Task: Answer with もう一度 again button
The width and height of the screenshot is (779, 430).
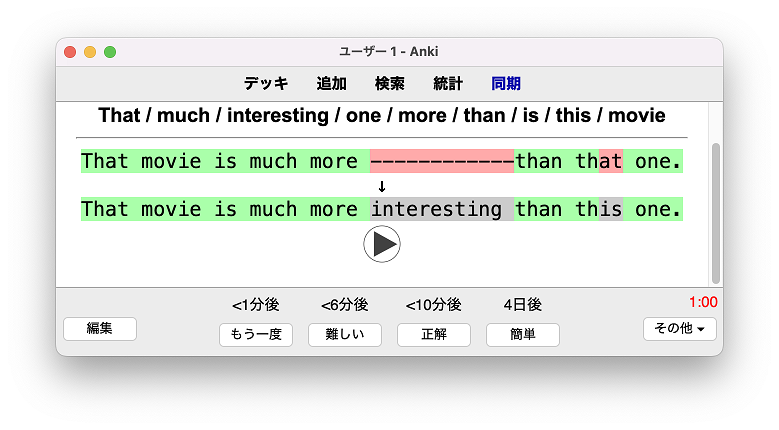Action: pos(256,335)
